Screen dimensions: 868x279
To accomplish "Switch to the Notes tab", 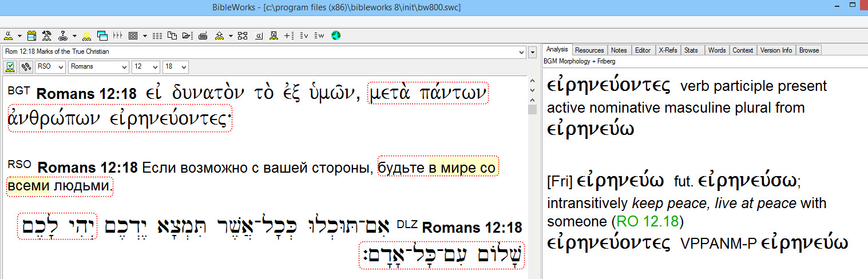I will (619, 50).
